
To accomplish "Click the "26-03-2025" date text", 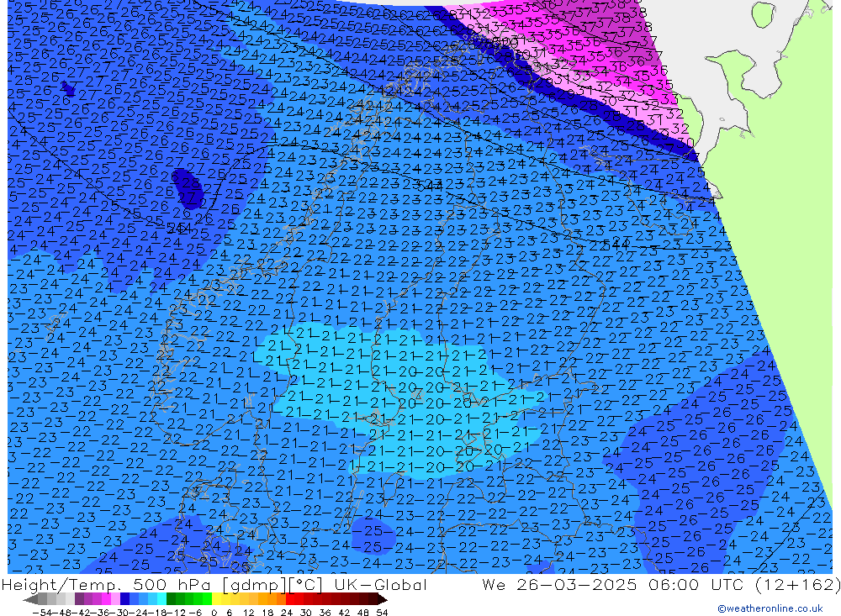I will (577, 584).
